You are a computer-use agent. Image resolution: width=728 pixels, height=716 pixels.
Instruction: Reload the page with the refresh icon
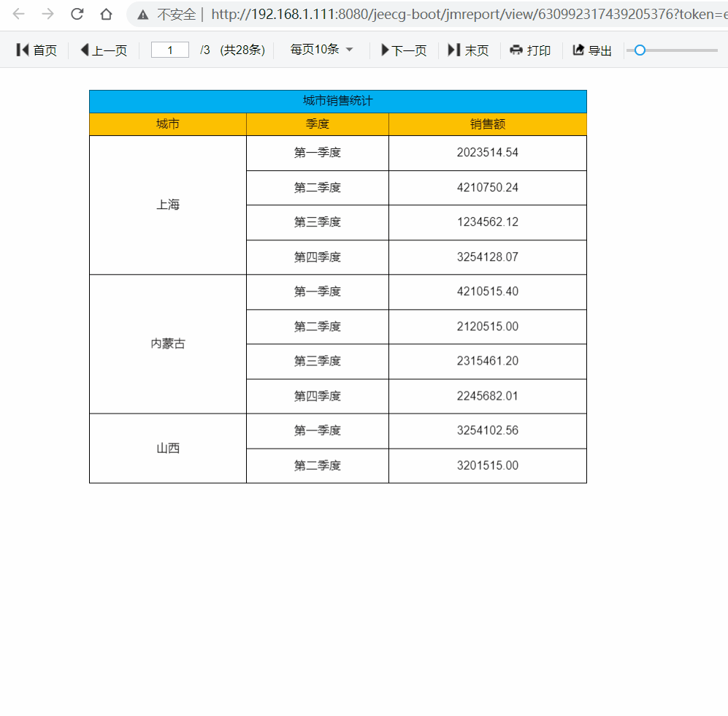(x=77, y=14)
